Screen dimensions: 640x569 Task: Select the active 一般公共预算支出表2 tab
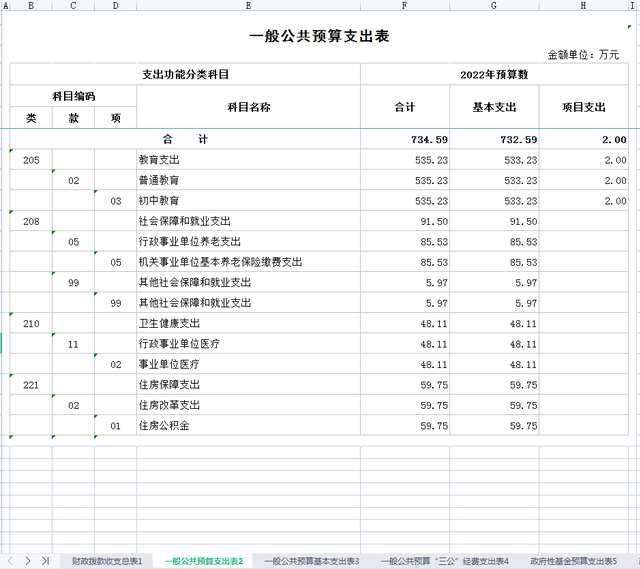point(204,561)
